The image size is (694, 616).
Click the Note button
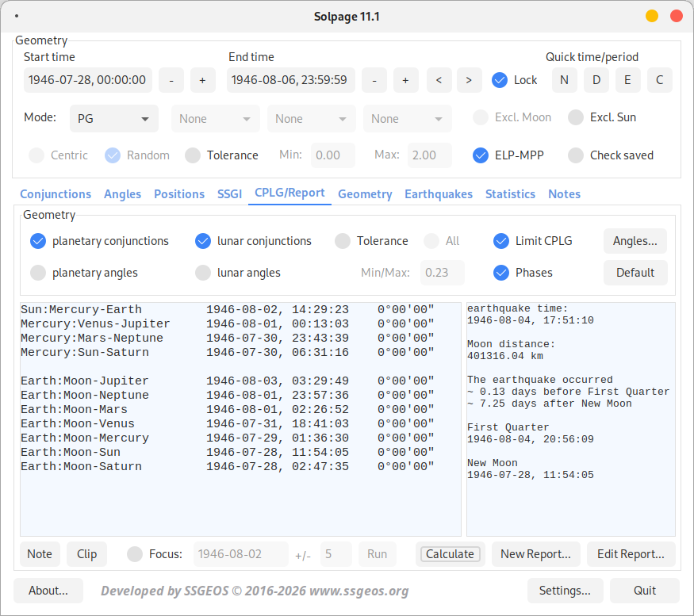coord(40,554)
